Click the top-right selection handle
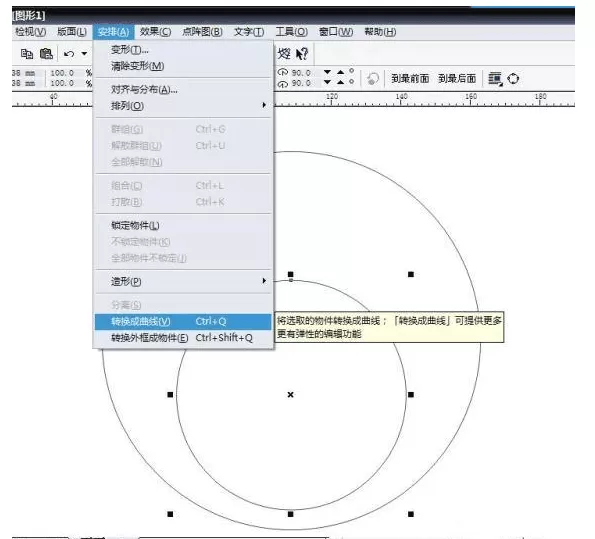This screenshot has height=539, width=595. 411,274
